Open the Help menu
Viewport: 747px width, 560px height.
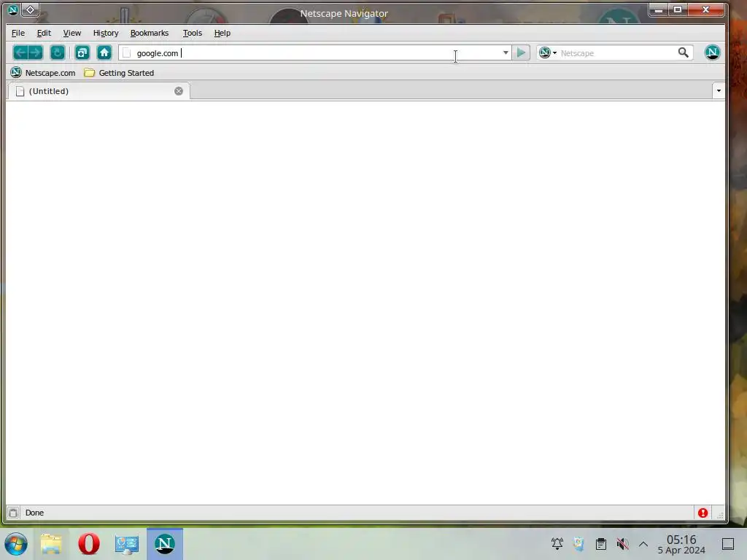(222, 33)
